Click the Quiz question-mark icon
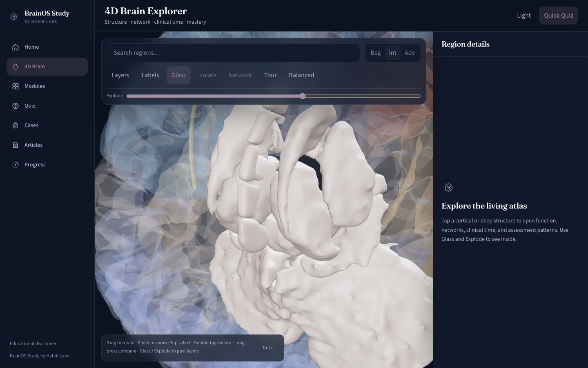 [x=16, y=106]
